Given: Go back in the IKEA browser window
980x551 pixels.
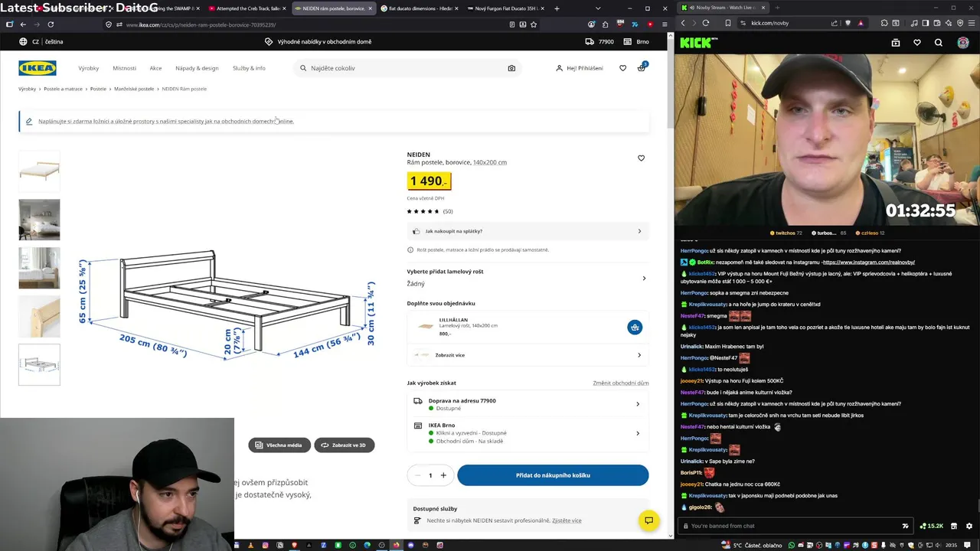Looking at the screenshot, I should click(23, 24).
